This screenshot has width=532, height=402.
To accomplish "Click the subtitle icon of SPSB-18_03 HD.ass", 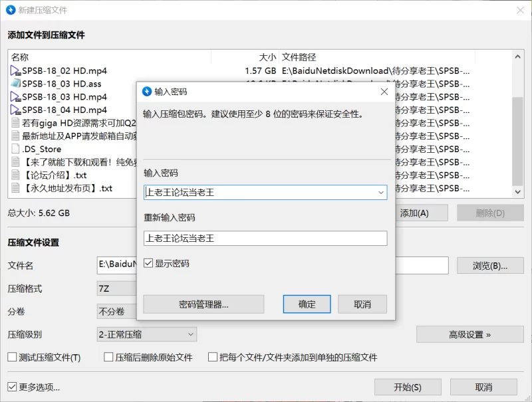I will [15, 83].
